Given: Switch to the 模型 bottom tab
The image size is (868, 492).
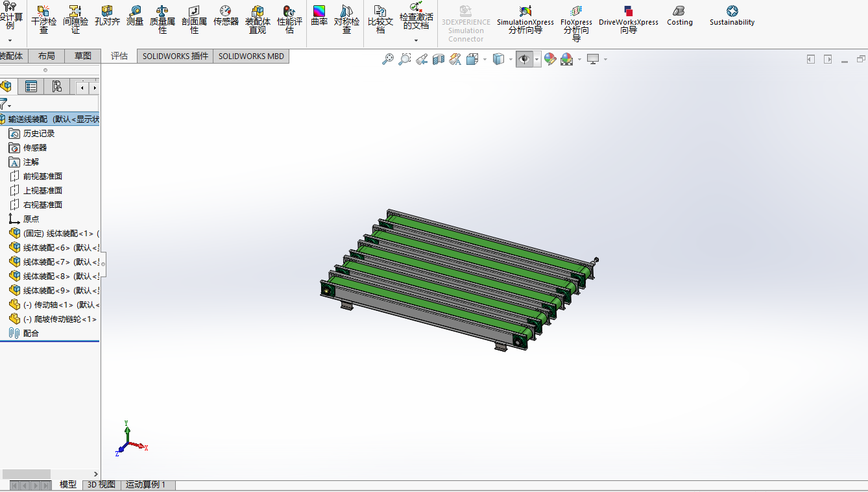Looking at the screenshot, I should [68, 485].
